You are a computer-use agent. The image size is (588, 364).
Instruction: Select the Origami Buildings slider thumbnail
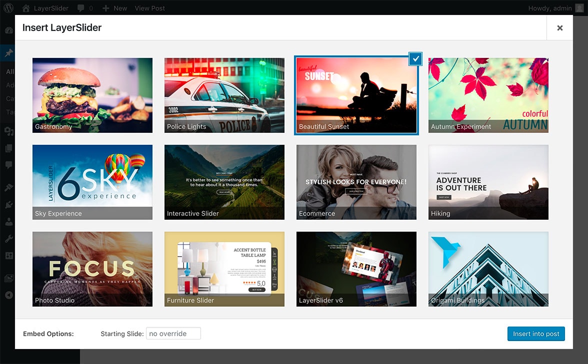tap(488, 269)
